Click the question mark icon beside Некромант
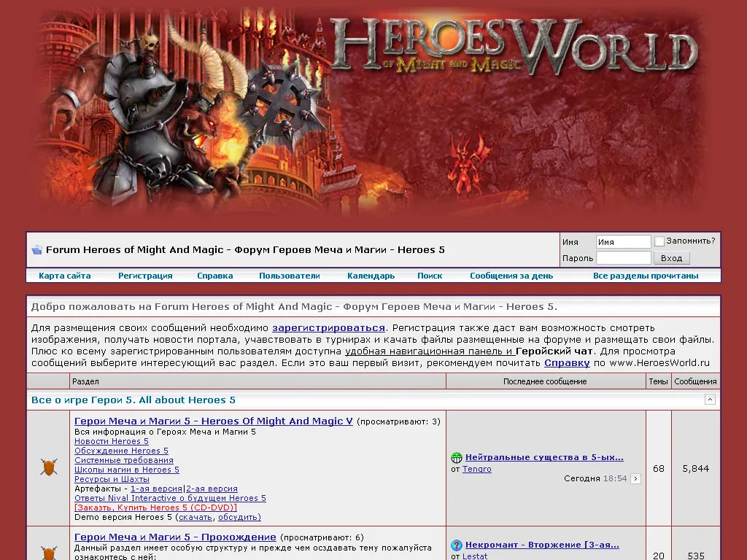Screen dimensions: 747x560 (x=457, y=545)
